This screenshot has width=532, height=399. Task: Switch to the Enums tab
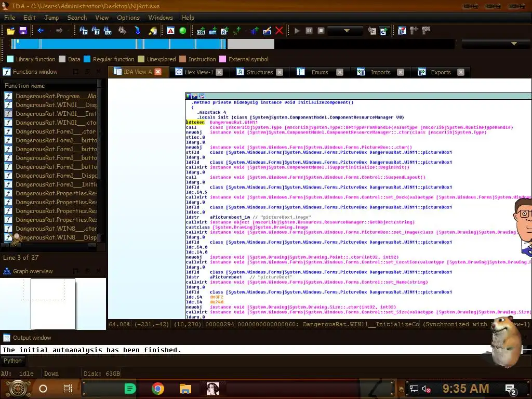pyautogui.click(x=320, y=72)
